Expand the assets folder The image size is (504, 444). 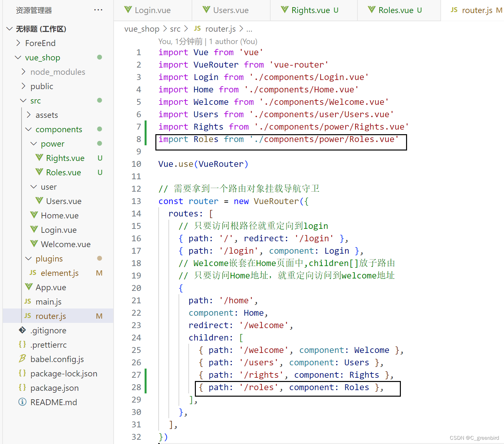(29, 115)
